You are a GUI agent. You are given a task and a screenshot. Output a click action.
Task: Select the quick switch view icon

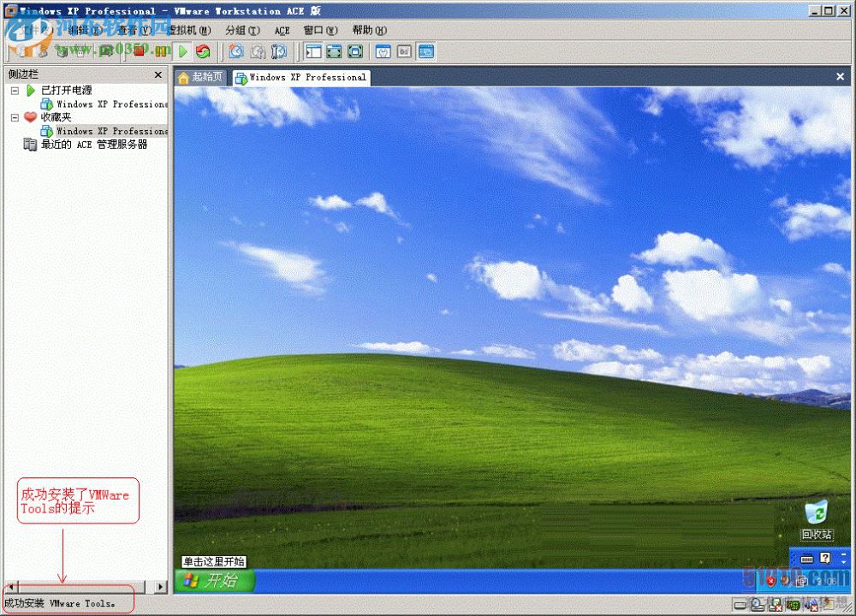[354, 51]
